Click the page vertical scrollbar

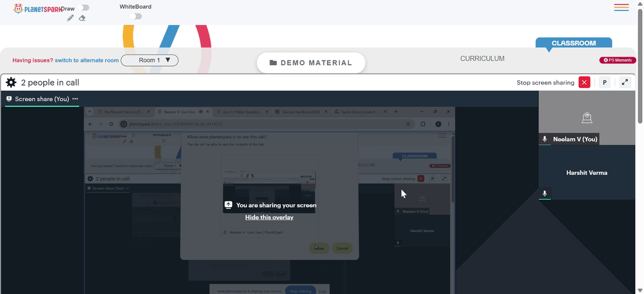point(640,66)
